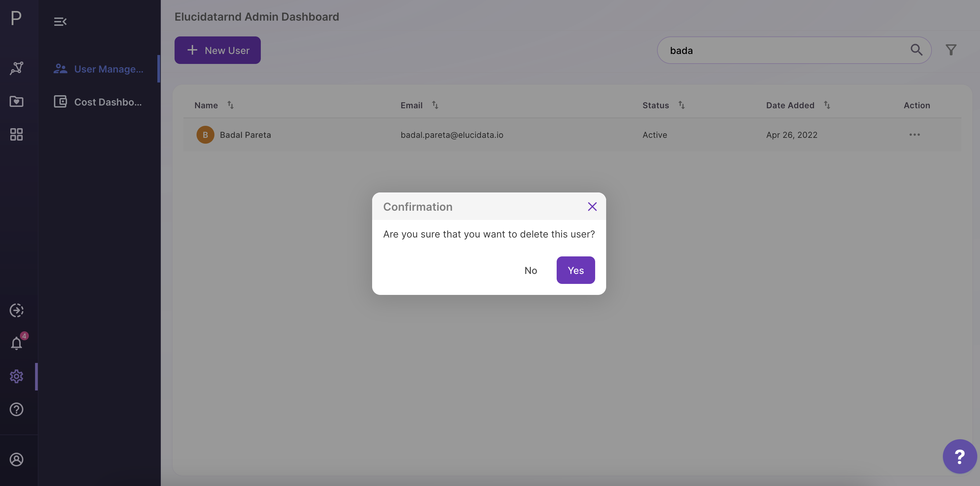Open the settings gear icon

[16, 376]
